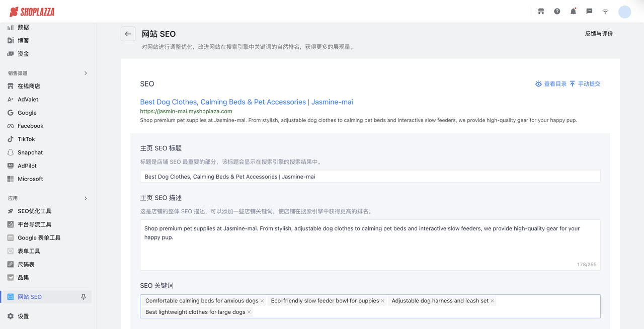Click the SEO 关键词 heading label
Image resolution: width=644 pixels, height=329 pixels.
tap(157, 285)
